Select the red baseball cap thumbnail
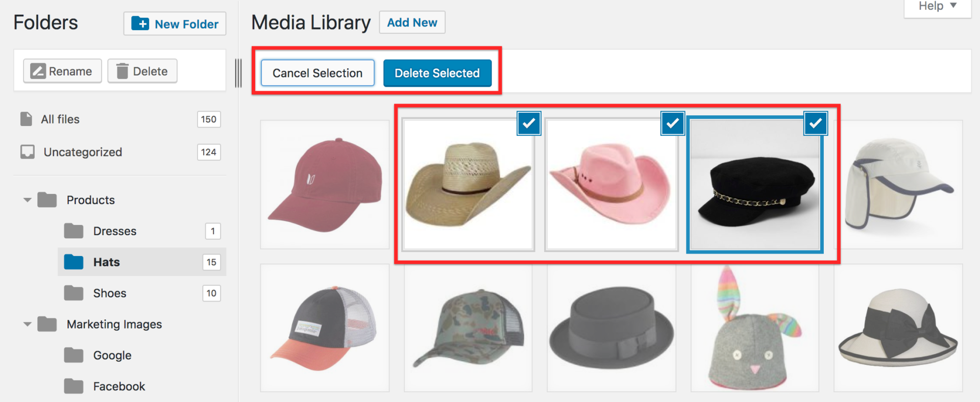 325,185
